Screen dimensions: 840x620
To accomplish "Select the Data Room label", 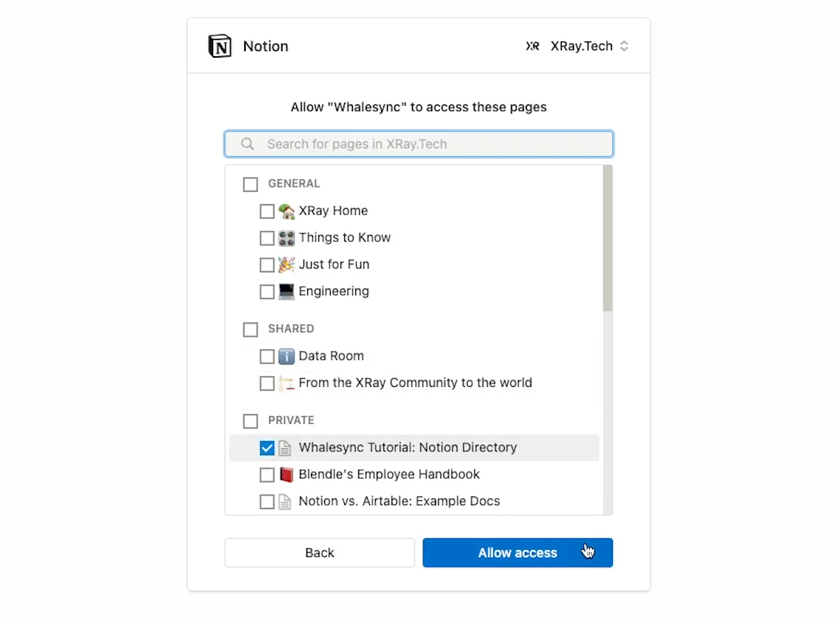I will pos(331,356).
